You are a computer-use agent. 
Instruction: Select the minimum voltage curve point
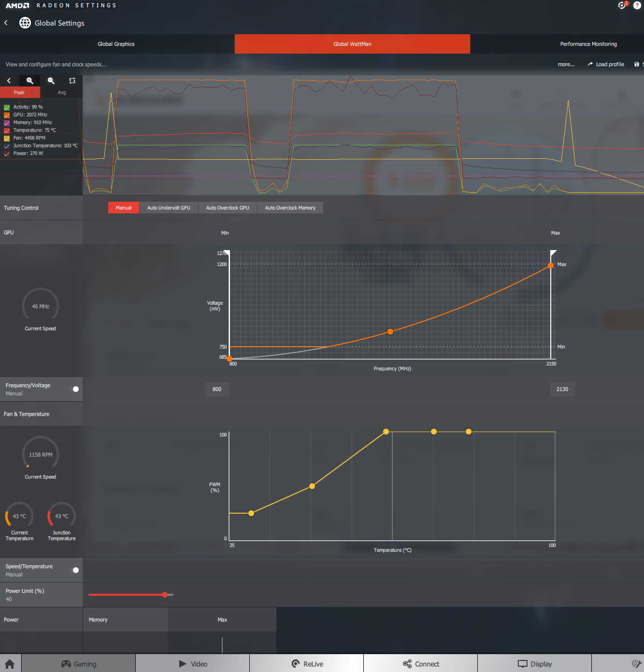click(x=229, y=359)
